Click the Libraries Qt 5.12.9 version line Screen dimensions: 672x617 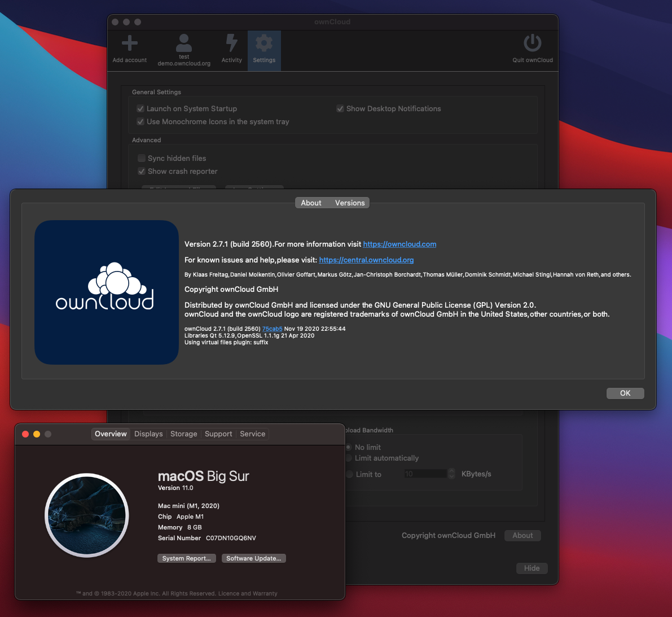[249, 336]
